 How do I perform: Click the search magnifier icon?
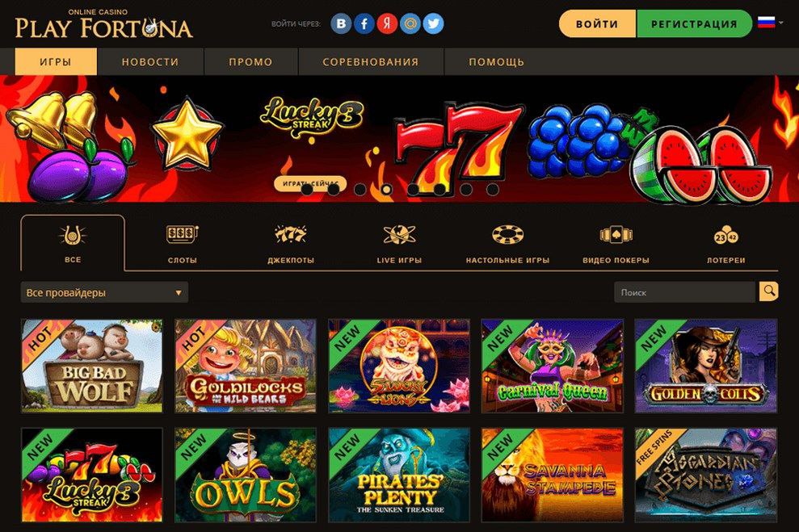(768, 291)
